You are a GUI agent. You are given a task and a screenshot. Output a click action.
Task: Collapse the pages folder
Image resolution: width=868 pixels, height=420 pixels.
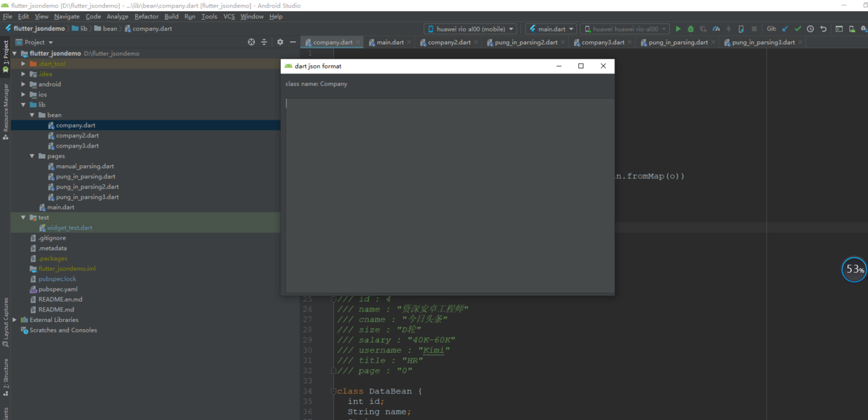pos(32,156)
